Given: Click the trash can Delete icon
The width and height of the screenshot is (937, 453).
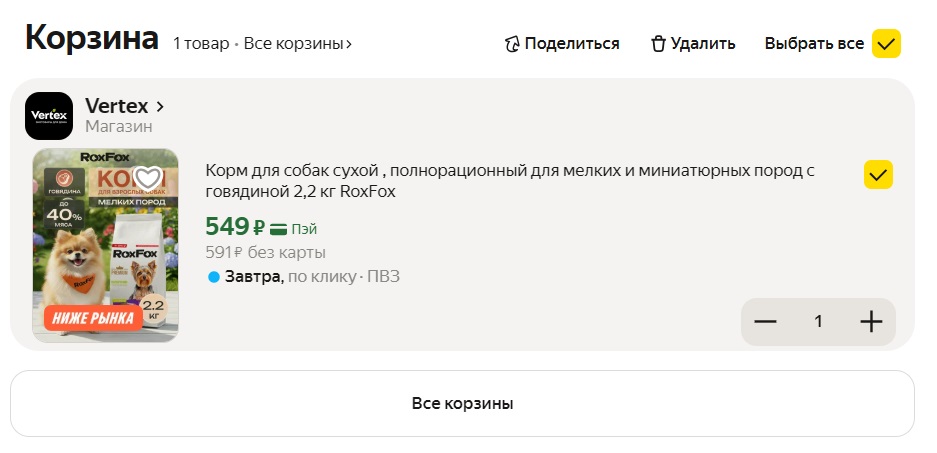Looking at the screenshot, I should (658, 44).
